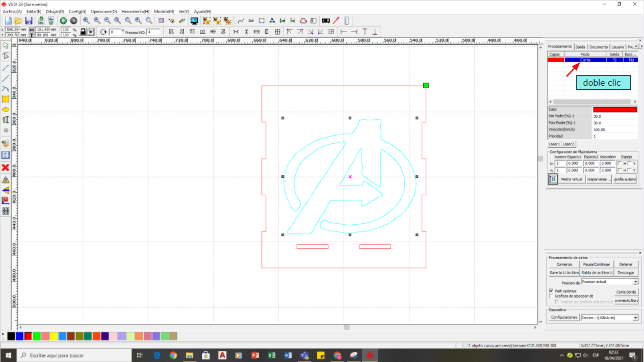Viewport: 644px width, 362px height.
Task: Open the Editar(E) menu
Action: coord(34,11)
